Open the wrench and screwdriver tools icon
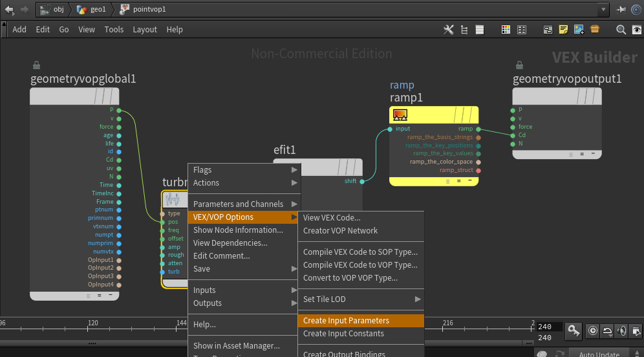This screenshot has width=644, height=357. tap(449, 30)
